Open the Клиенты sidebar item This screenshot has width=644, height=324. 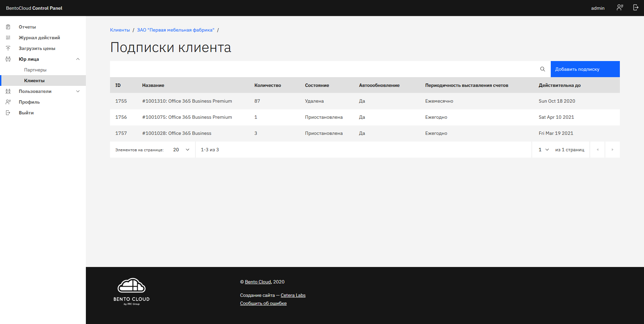[x=35, y=80]
